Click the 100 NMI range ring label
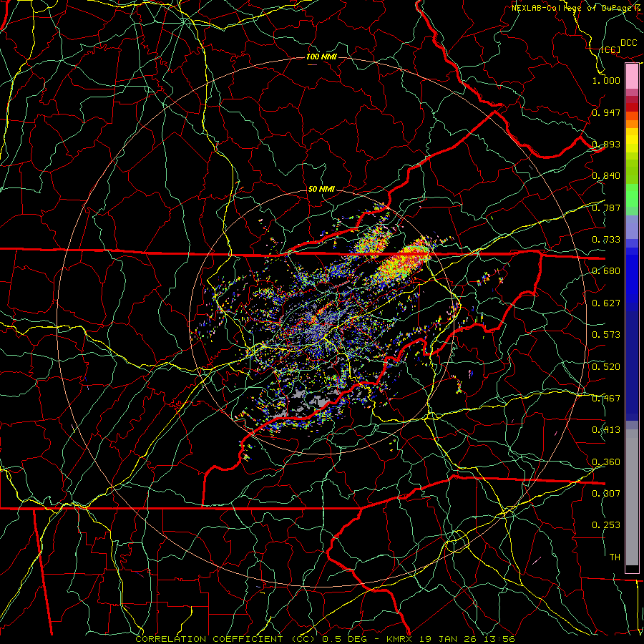644x644 pixels. (321, 57)
